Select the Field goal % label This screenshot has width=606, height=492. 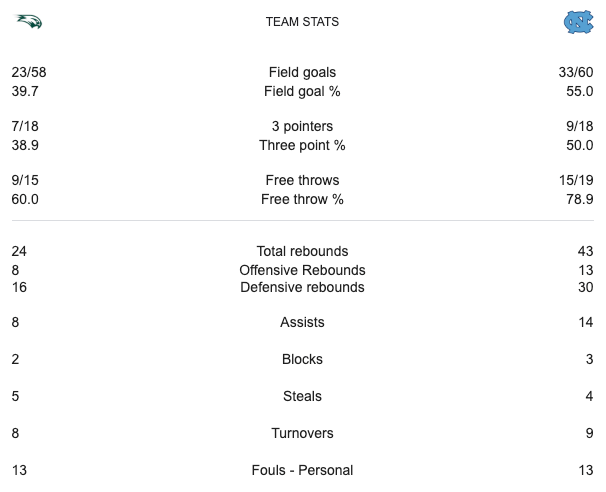[x=302, y=91]
